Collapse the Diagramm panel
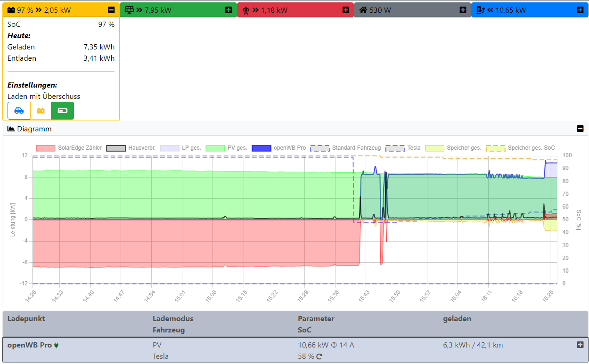The width and height of the screenshot is (589, 364). click(580, 129)
